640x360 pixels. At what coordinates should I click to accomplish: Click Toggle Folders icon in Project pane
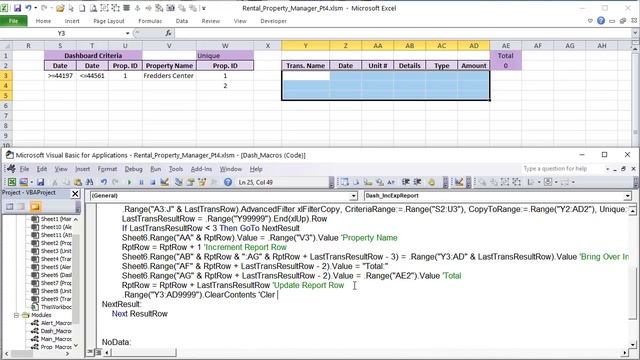[35, 207]
